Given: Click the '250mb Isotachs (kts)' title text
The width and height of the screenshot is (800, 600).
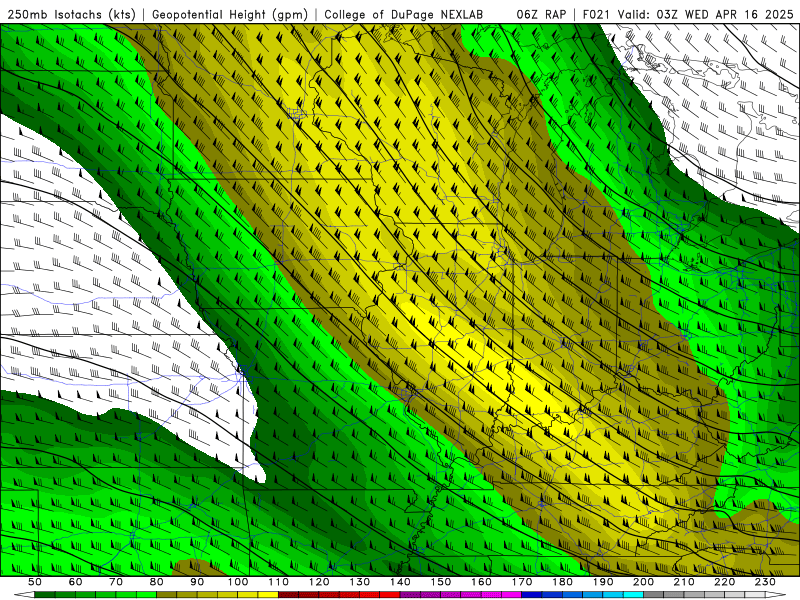Looking at the screenshot, I should click(71, 14).
